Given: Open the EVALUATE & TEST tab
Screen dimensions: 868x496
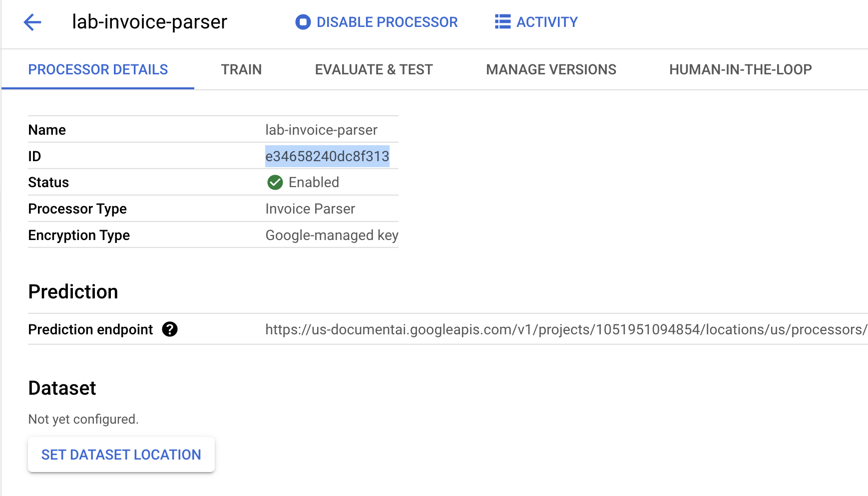Looking at the screenshot, I should (x=374, y=69).
